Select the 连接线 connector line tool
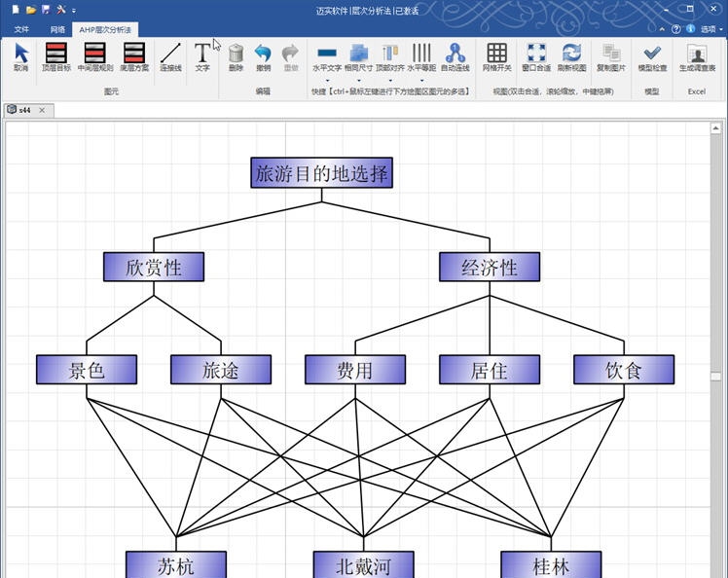This screenshot has height=578, width=728. (x=170, y=56)
